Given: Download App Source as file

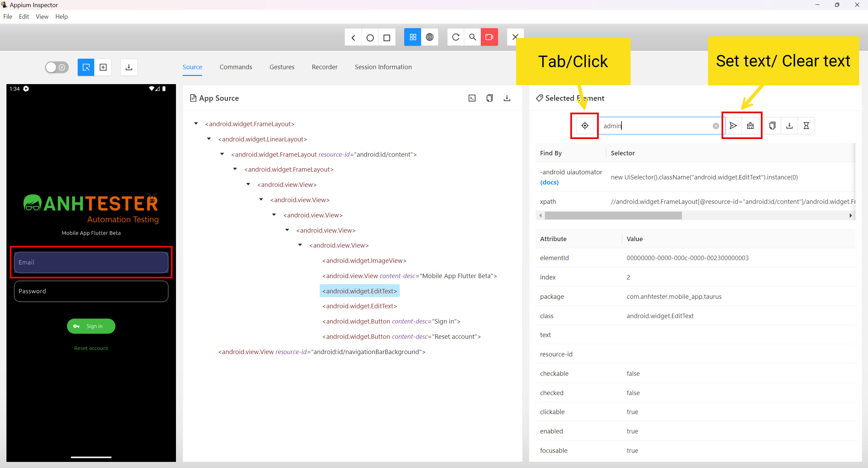Looking at the screenshot, I should coord(507,98).
